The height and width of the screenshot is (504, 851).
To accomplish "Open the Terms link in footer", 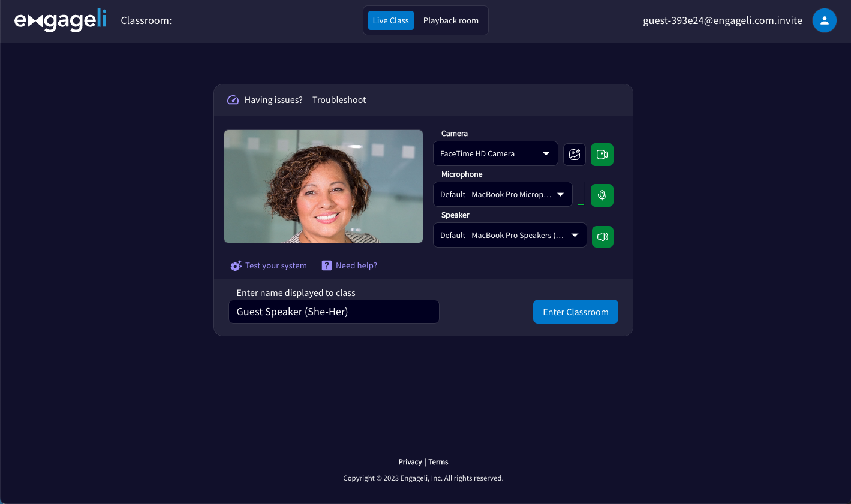I will [x=438, y=462].
